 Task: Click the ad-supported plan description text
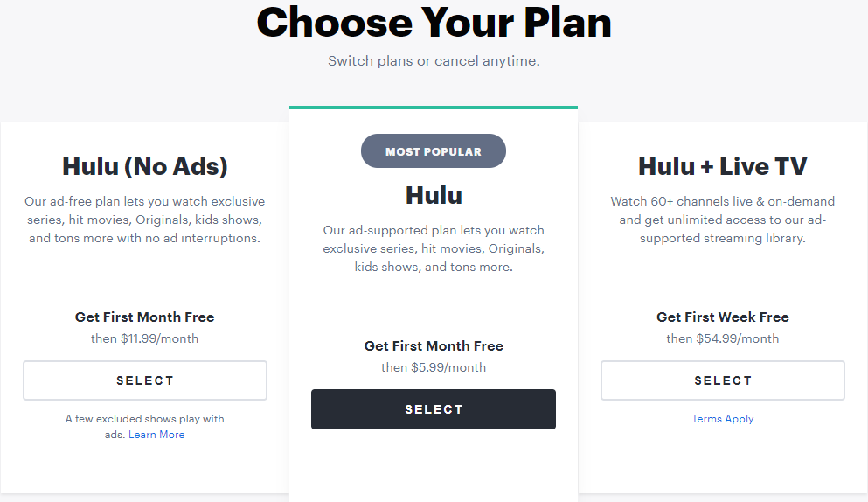pos(434,248)
